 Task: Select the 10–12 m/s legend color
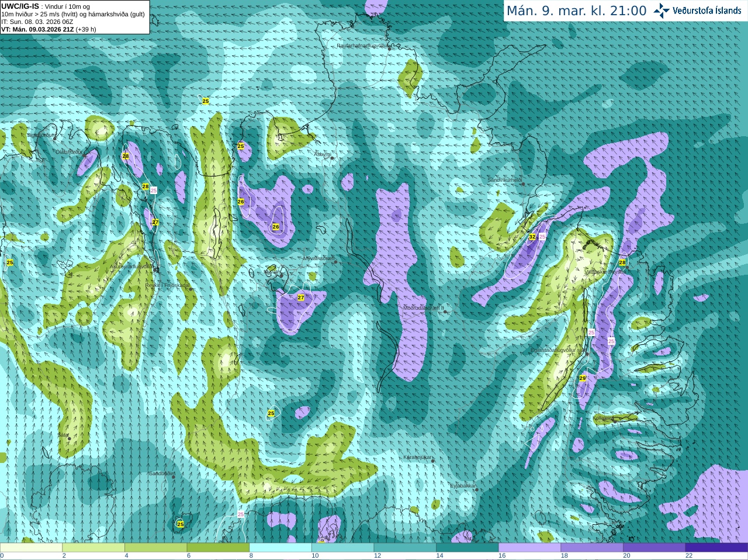coord(343,547)
